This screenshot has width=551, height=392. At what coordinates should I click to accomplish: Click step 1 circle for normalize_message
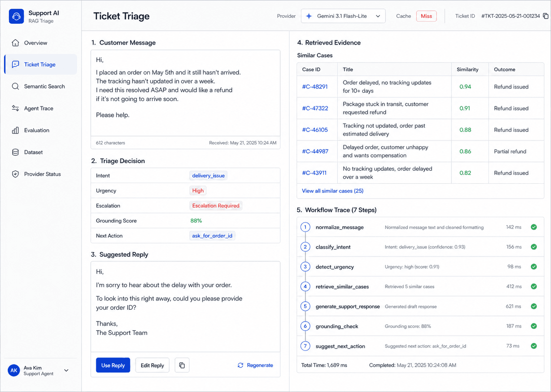click(x=305, y=227)
